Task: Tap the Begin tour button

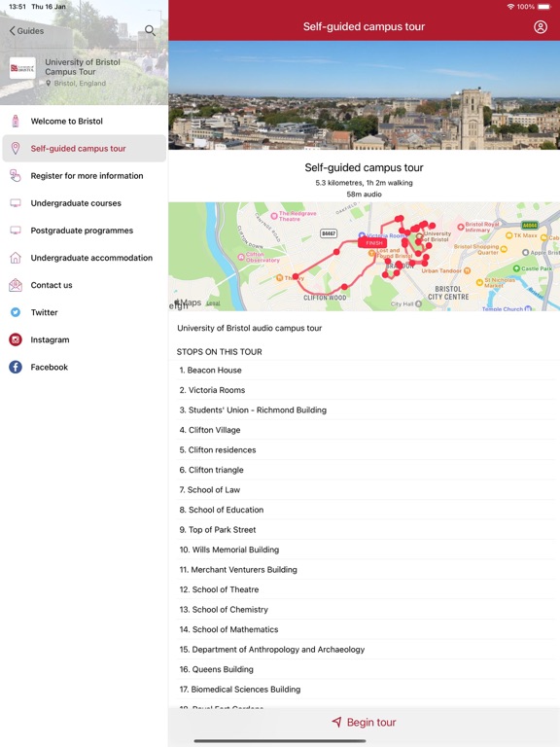Action: tap(365, 723)
